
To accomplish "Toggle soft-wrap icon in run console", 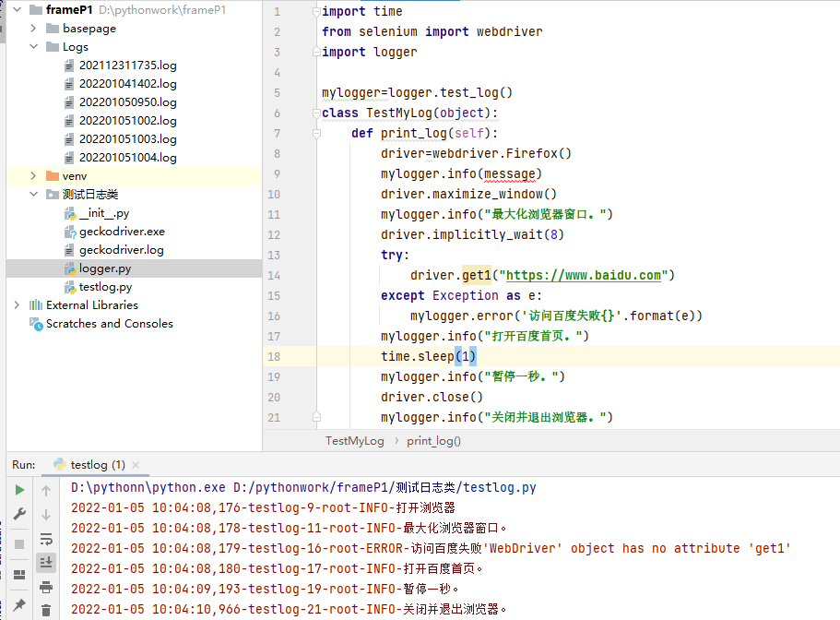I will [46, 539].
